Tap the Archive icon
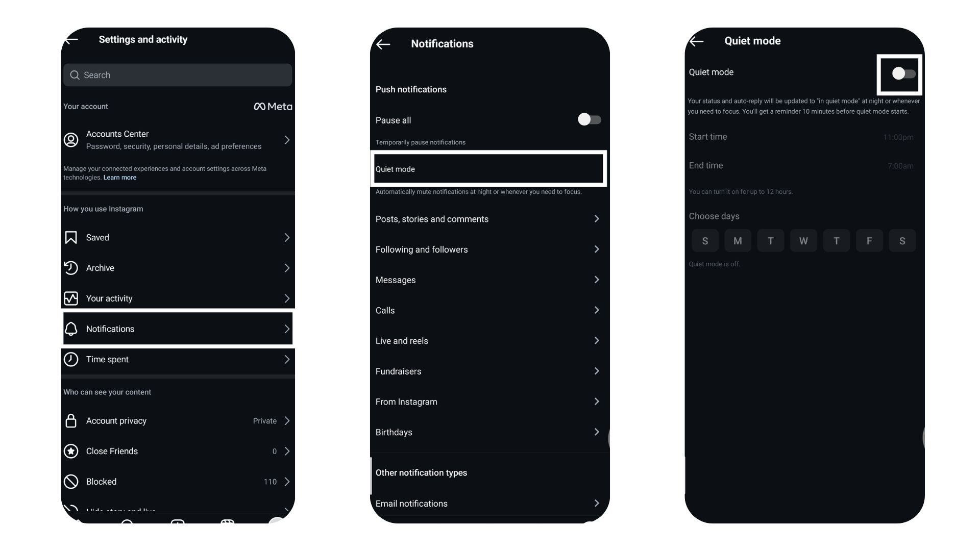Screen dimensions: 980x551 [70, 268]
